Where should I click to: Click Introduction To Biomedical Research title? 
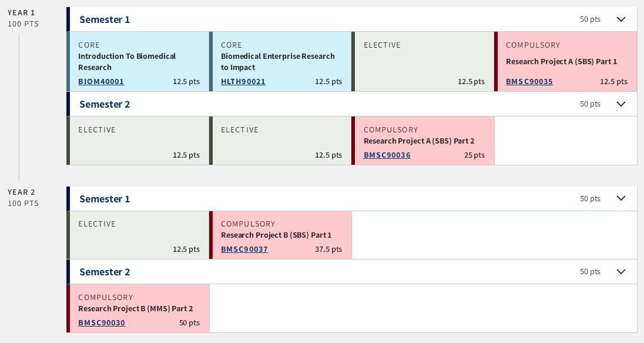click(127, 62)
